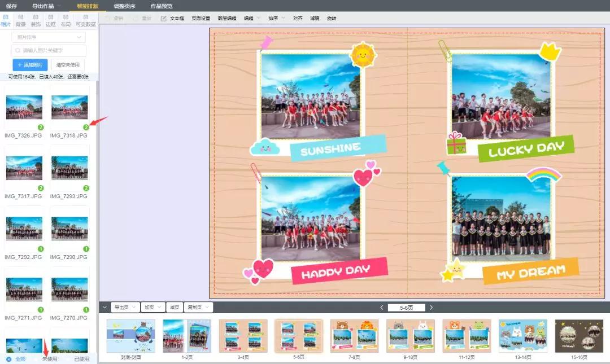The image size is (610, 364).
Task: Open the 编辑 edit dropdown in the toolbar
Action: (x=253, y=18)
